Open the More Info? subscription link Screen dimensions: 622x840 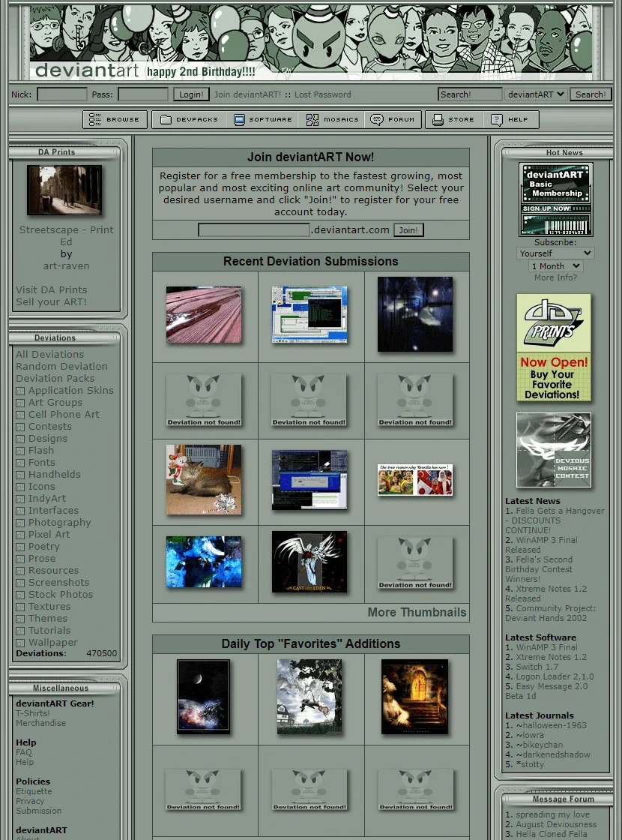[555, 278]
